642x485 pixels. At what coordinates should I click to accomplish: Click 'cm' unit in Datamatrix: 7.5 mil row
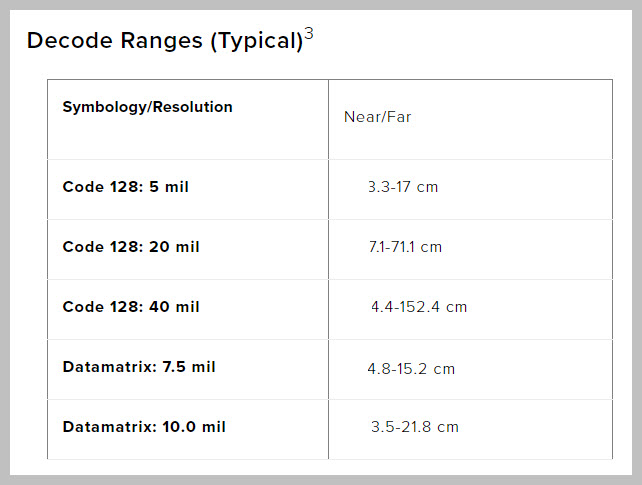tap(444, 369)
